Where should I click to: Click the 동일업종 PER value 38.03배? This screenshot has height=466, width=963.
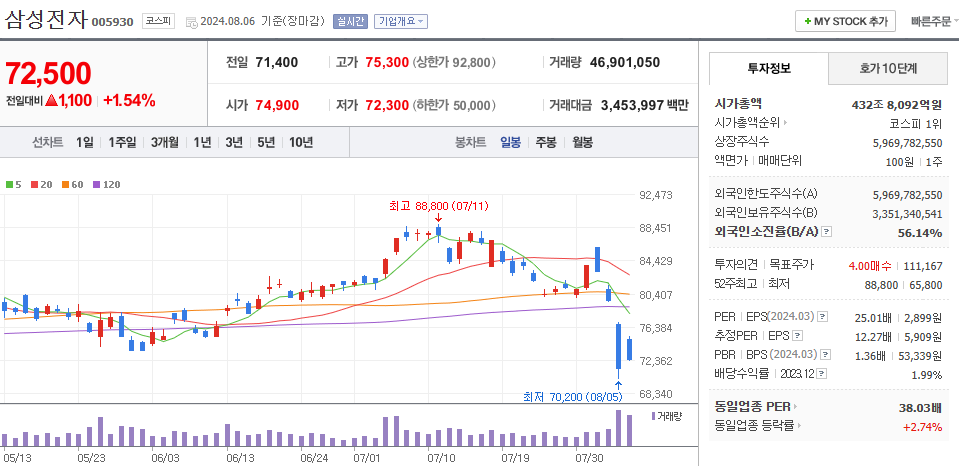tap(920, 407)
